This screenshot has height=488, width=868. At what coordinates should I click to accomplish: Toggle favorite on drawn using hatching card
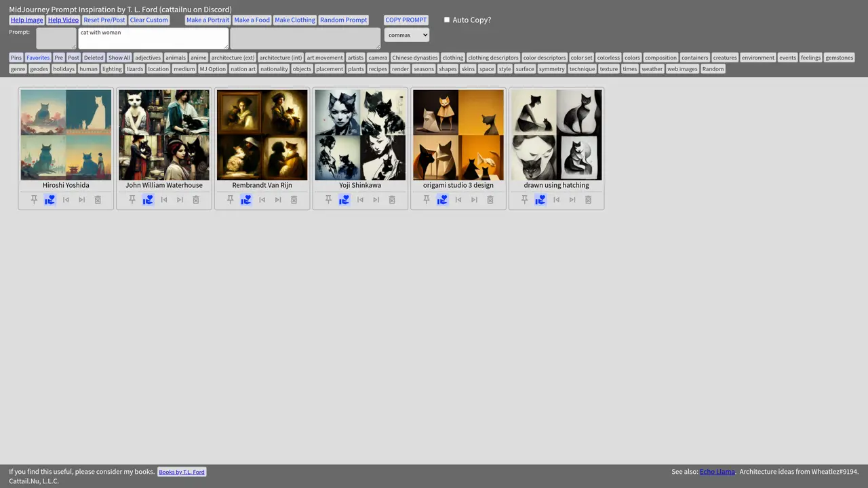point(540,200)
